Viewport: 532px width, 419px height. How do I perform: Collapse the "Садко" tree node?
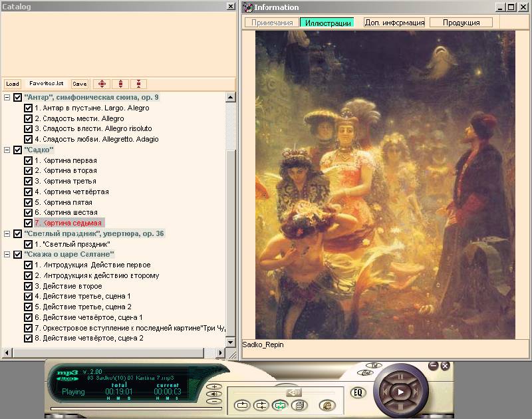coord(7,150)
